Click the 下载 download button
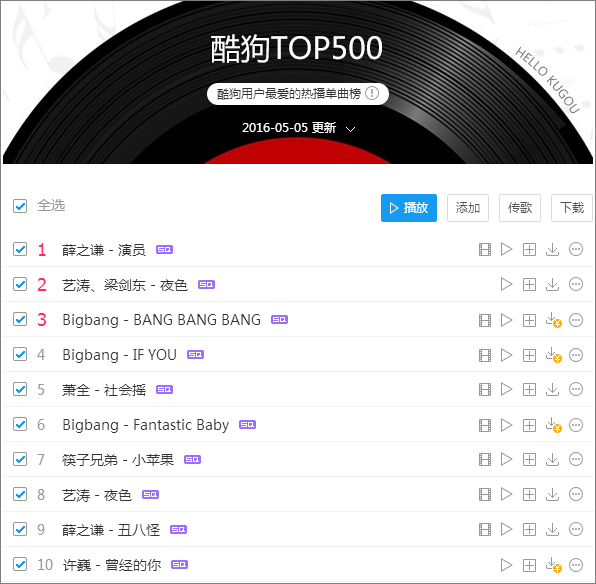The height and width of the screenshot is (584, 596). [x=572, y=208]
